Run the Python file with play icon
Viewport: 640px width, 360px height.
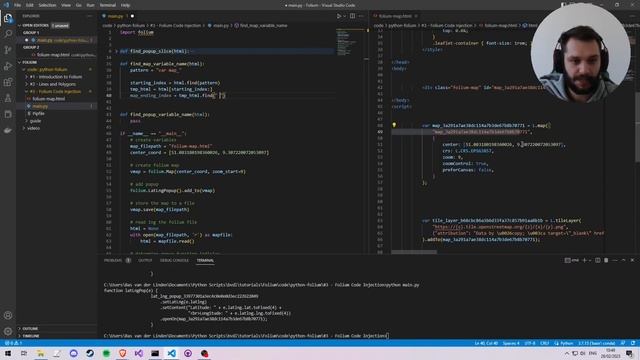click(x=339, y=16)
